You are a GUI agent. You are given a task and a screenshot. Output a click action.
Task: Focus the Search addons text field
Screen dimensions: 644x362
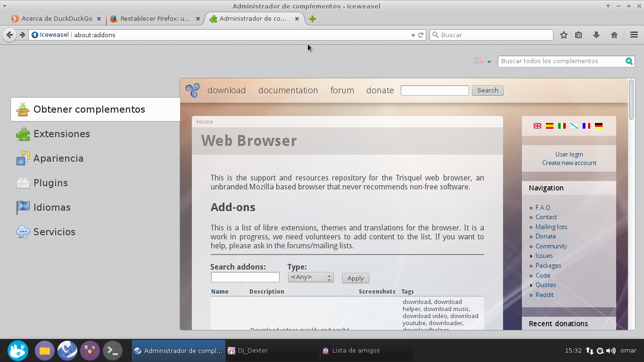[x=245, y=277]
